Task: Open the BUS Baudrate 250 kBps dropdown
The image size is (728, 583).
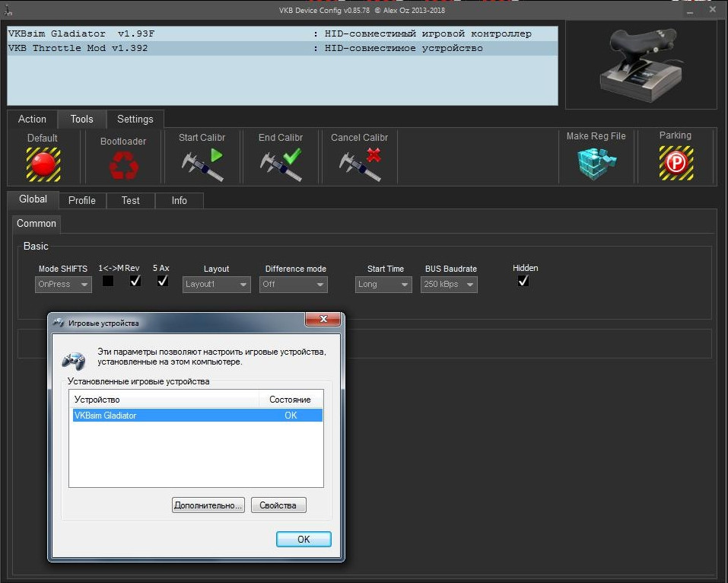Action: coord(449,285)
